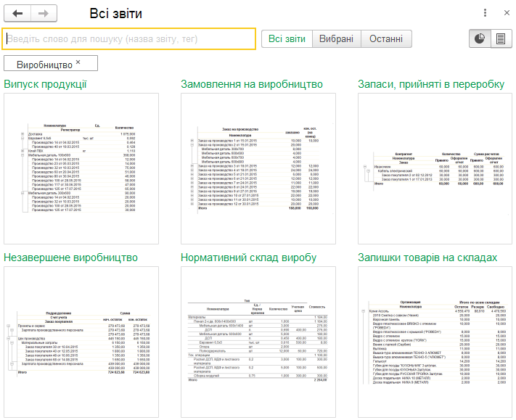Open Запаси, прийняті в переробку link
Screen dimensions: 516x420
tap(431, 84)
